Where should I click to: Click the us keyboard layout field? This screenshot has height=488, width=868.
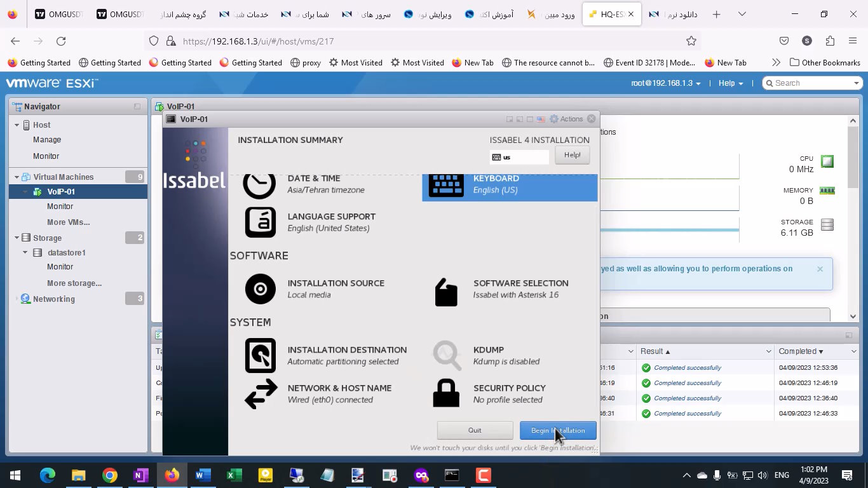pyautogui.click(x=519, y=157)
